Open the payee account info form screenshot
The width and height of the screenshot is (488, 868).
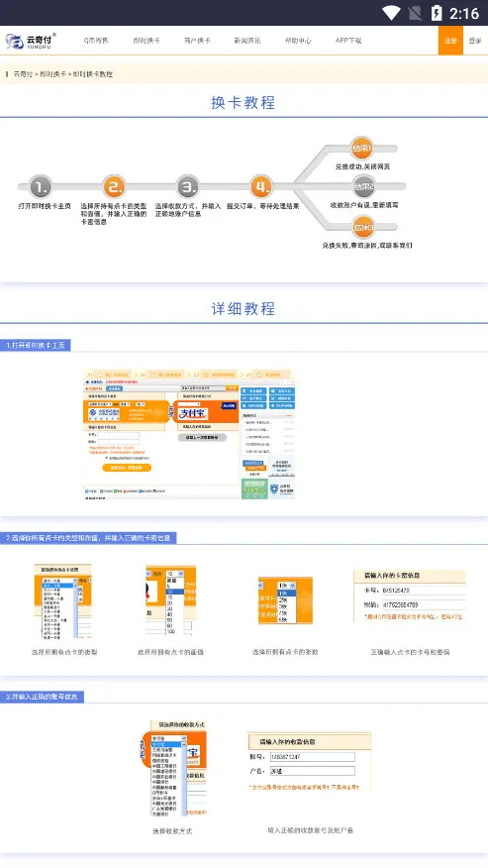pos(309,762)
